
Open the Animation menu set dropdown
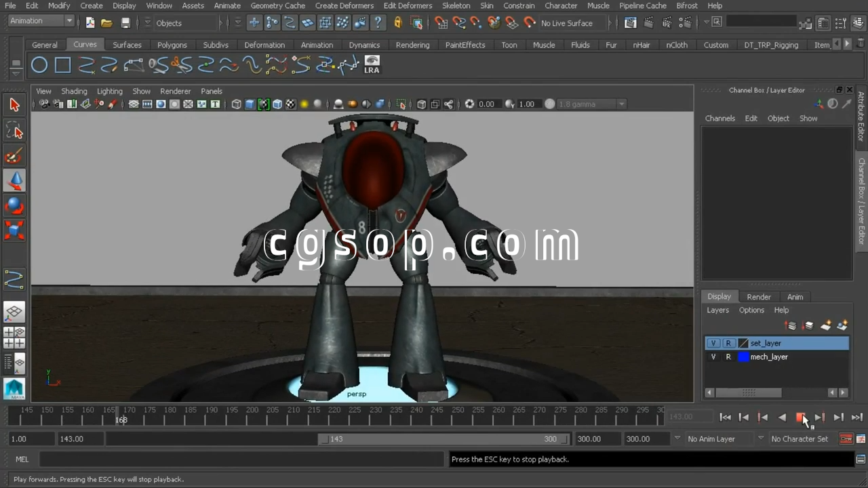(x=68, y=21)
